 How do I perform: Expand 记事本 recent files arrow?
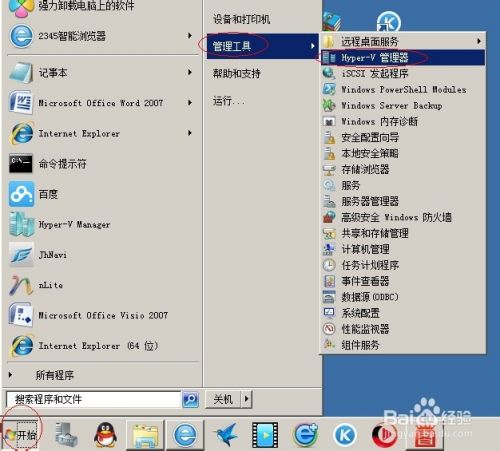(190, 72)
